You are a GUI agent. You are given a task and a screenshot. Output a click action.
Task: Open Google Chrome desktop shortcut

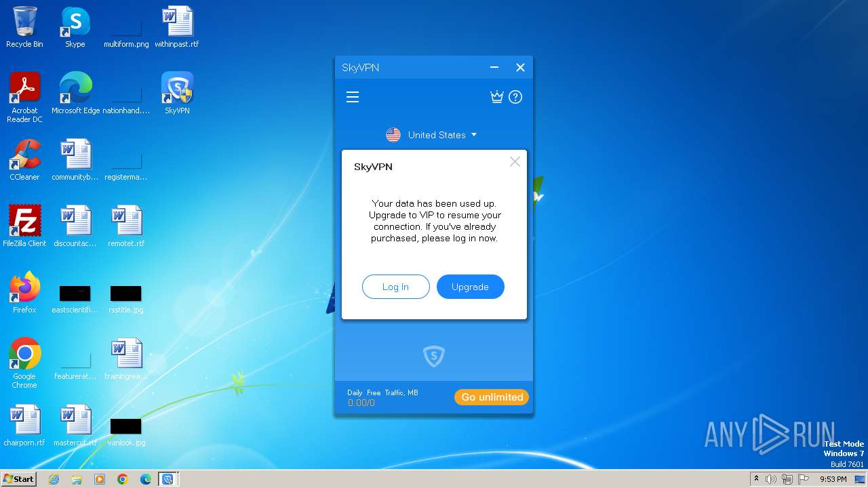[x=24, y=363]
